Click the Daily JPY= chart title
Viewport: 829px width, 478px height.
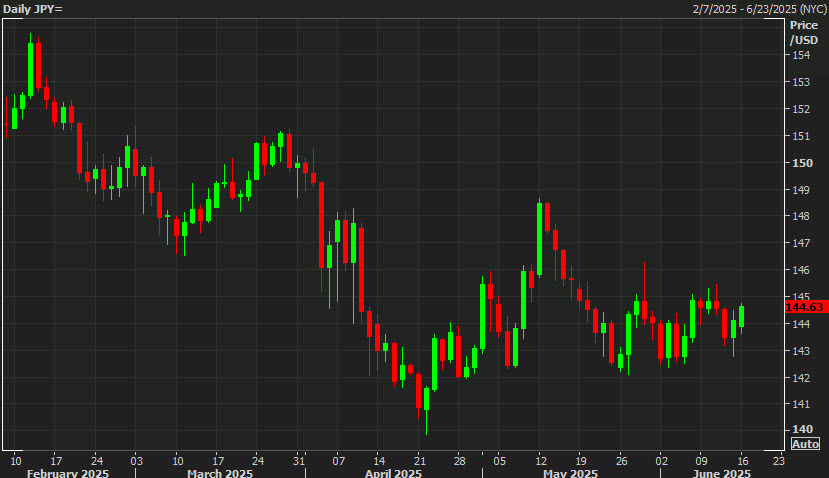(x=33, y=9)
